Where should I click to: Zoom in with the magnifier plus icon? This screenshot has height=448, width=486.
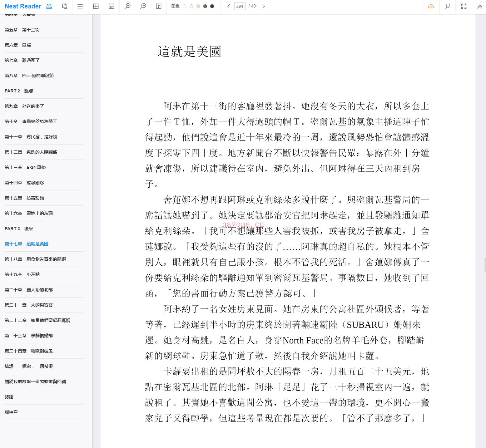(127, 6)
